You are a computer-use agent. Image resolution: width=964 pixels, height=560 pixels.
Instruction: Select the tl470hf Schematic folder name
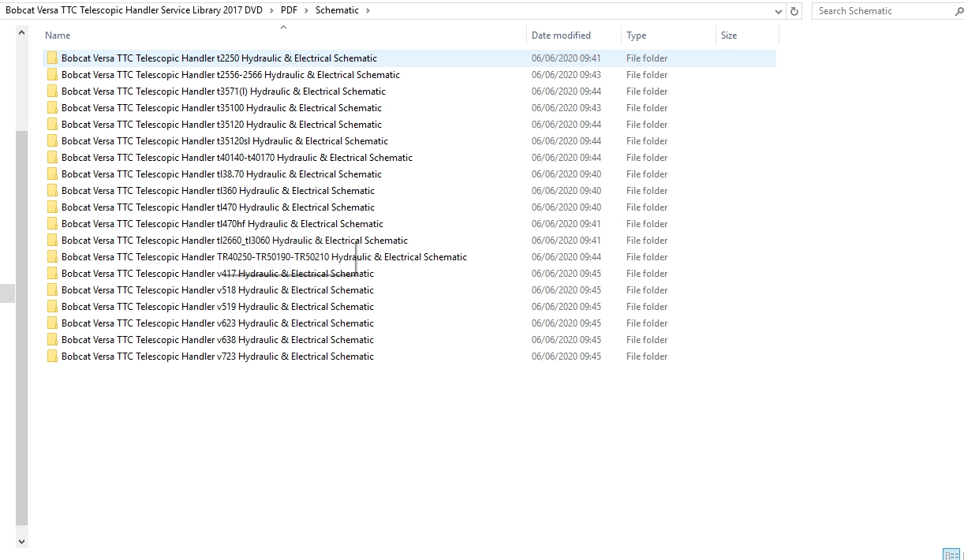coord(222,224)
